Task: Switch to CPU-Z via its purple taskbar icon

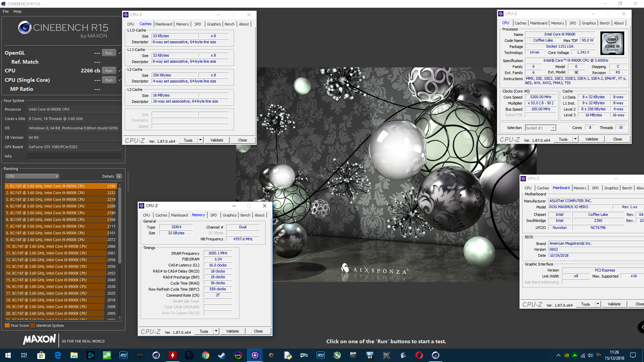Action: (255, 355)
